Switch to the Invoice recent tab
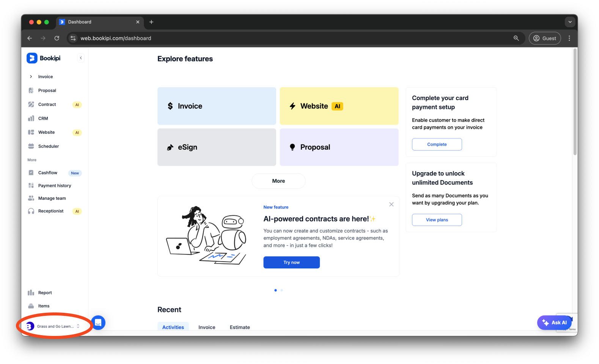The width and height of the screenshot is (599, 364). 207,327
